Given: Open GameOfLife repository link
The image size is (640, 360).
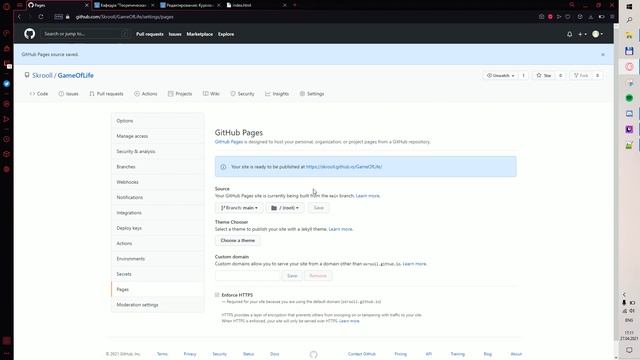Looking at the screenshot, I should pyautogui.click(x=76, y=76).
